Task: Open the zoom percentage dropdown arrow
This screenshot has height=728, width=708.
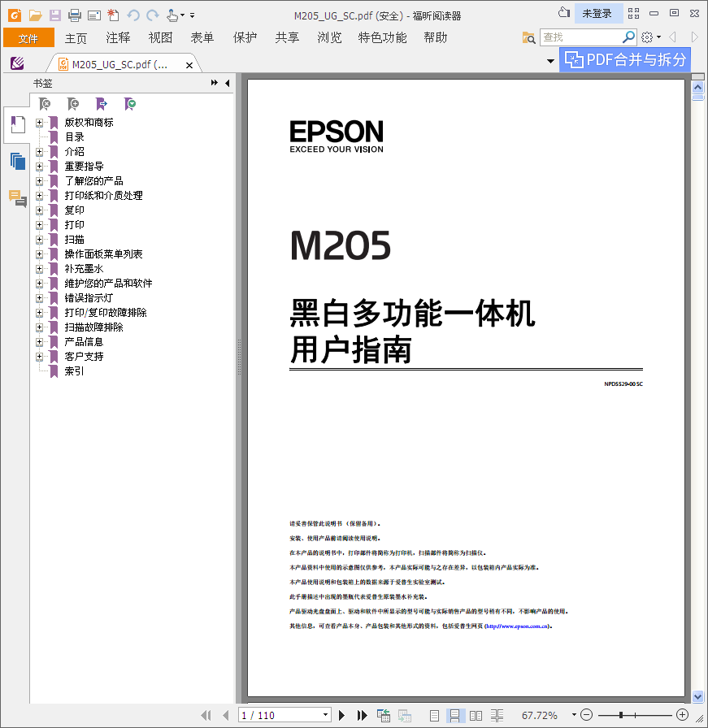Action: [574, 715]
